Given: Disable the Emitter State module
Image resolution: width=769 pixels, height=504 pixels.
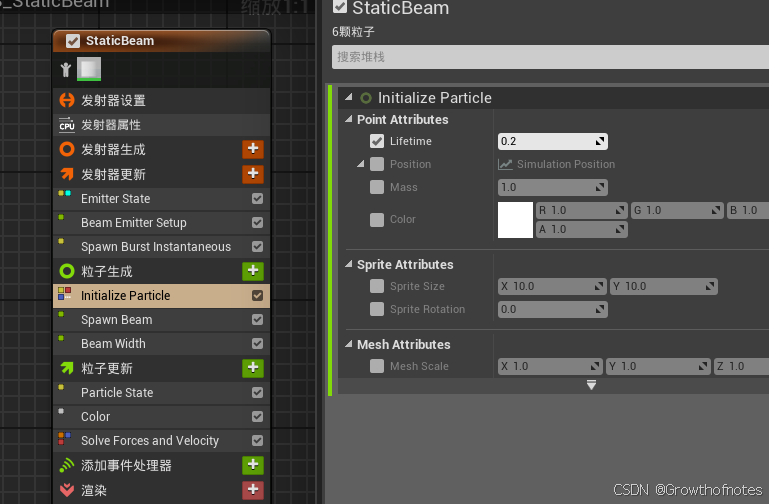Looking at the screenshot, I should point(257,199).
